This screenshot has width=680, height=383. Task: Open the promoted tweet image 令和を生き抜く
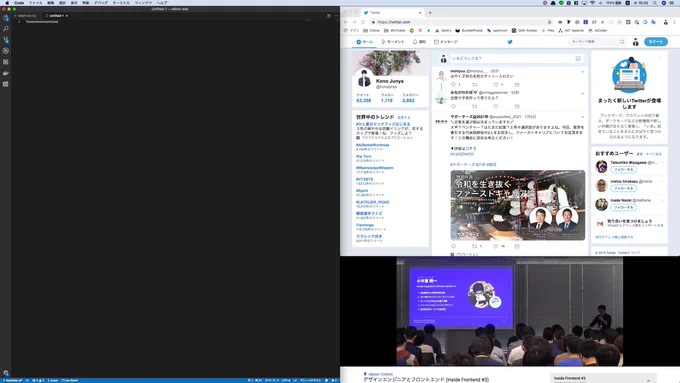click(x=517, y=205)
